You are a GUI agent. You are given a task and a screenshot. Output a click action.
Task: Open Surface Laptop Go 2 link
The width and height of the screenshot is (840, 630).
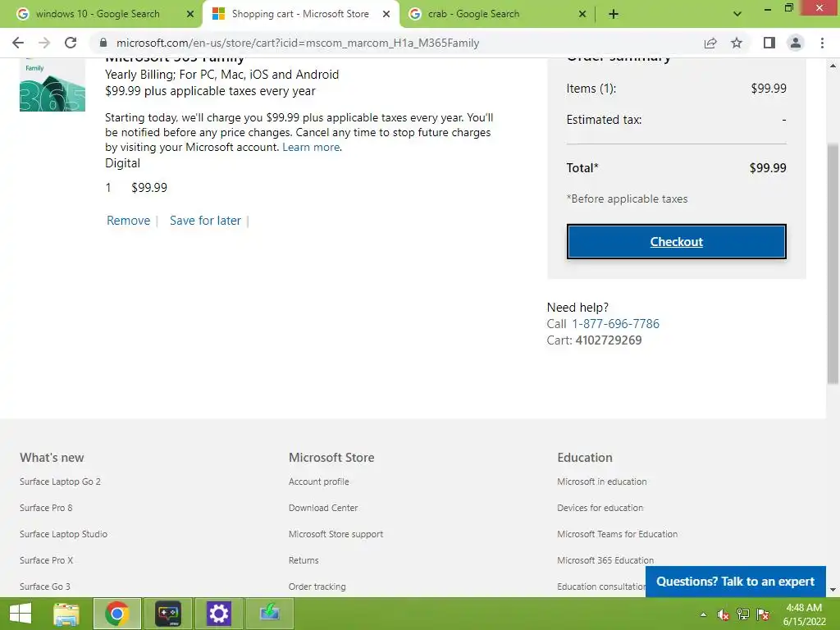point(60,482)
